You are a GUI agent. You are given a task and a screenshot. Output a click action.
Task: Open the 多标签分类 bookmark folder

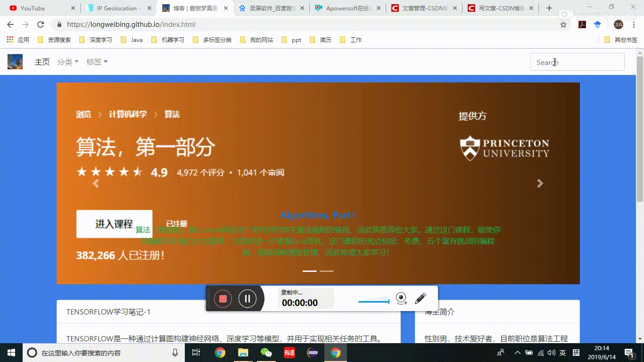[212, 40]
